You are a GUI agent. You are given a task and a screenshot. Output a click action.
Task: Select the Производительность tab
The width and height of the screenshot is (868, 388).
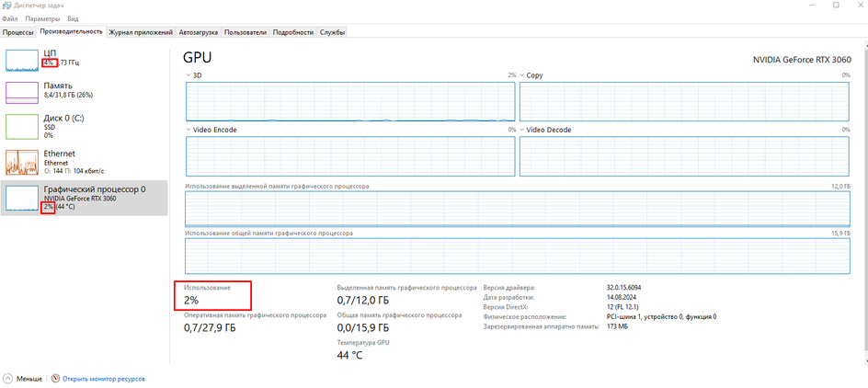click(x=72, y=31)
